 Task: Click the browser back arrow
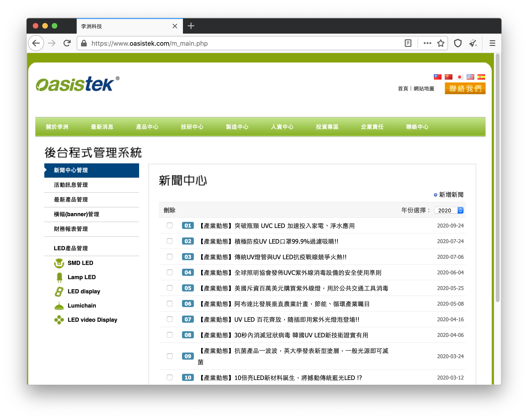coord(36,43)
